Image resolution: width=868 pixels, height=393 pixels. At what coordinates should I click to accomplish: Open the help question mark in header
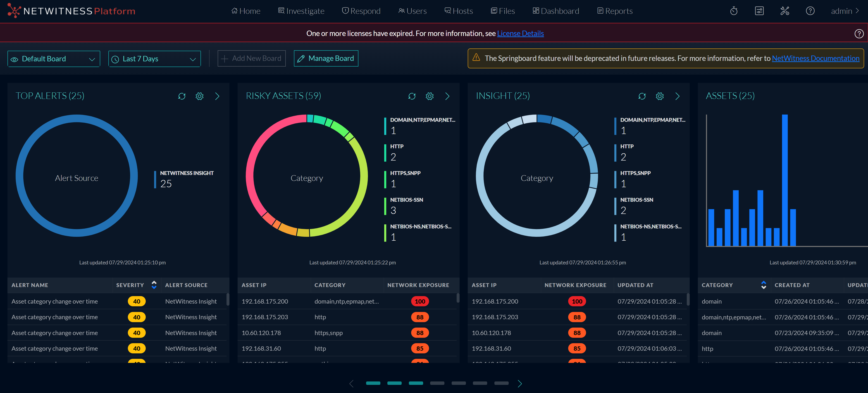click(x=810, y=11)
